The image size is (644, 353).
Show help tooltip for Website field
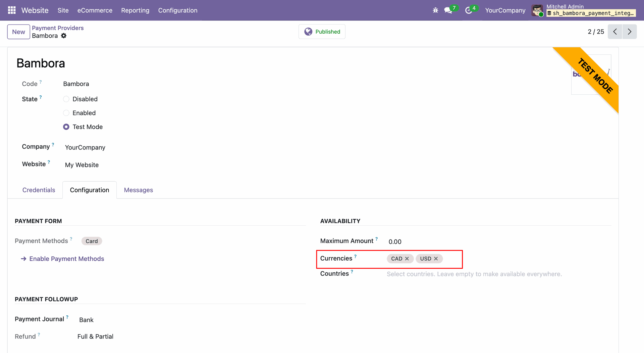[x=49, y=162]
